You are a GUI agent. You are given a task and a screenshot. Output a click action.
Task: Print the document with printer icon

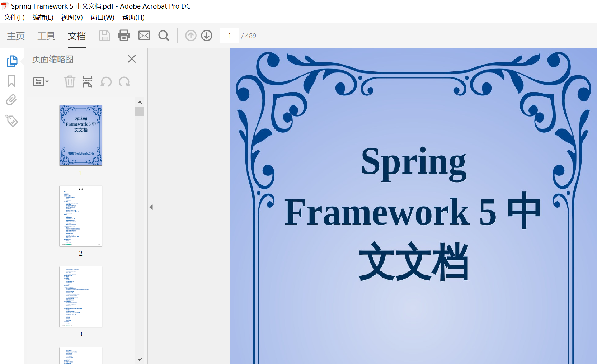point(124,36)
